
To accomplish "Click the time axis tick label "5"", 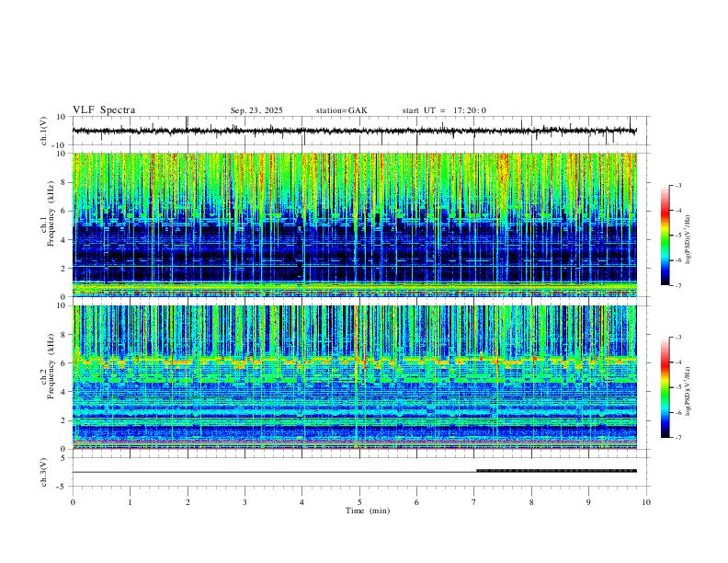I will click(359, 502).
